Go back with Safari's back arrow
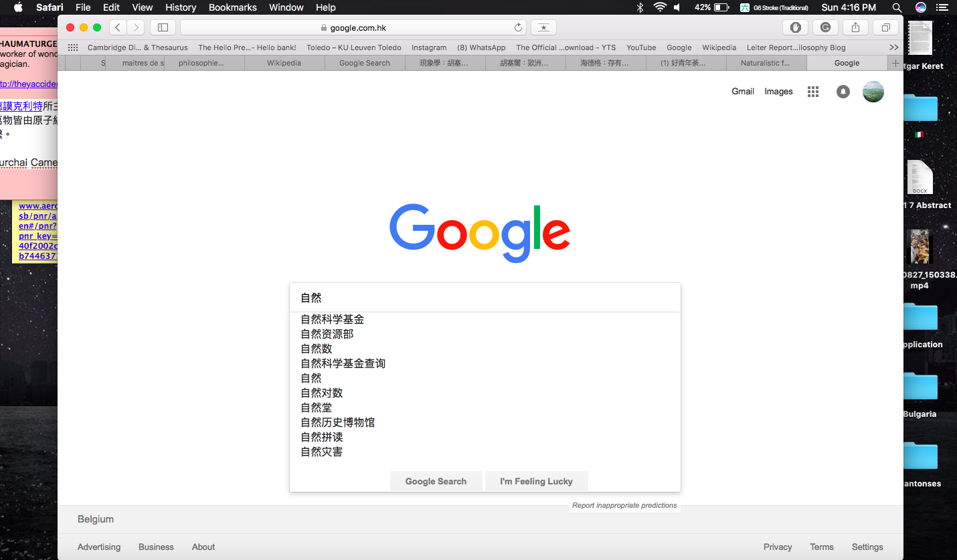 click(118, 27)
